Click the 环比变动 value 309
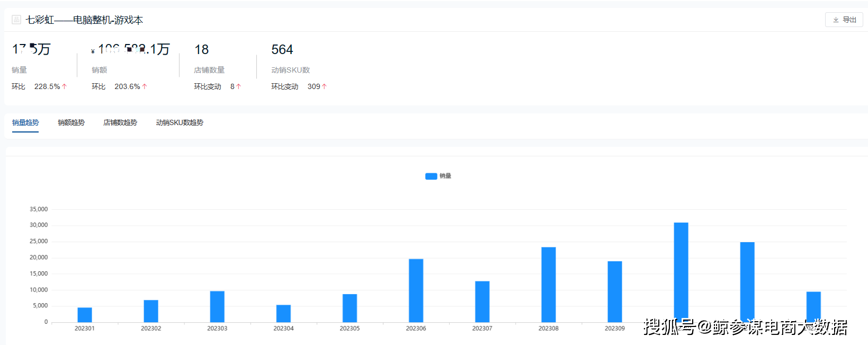 pyautogui.click(x=314, y=86)
